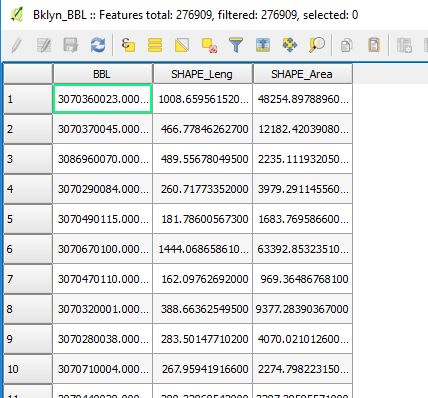
Task: Open Select features using an expression
Action: pyautogui.click(x=128, y=45)
